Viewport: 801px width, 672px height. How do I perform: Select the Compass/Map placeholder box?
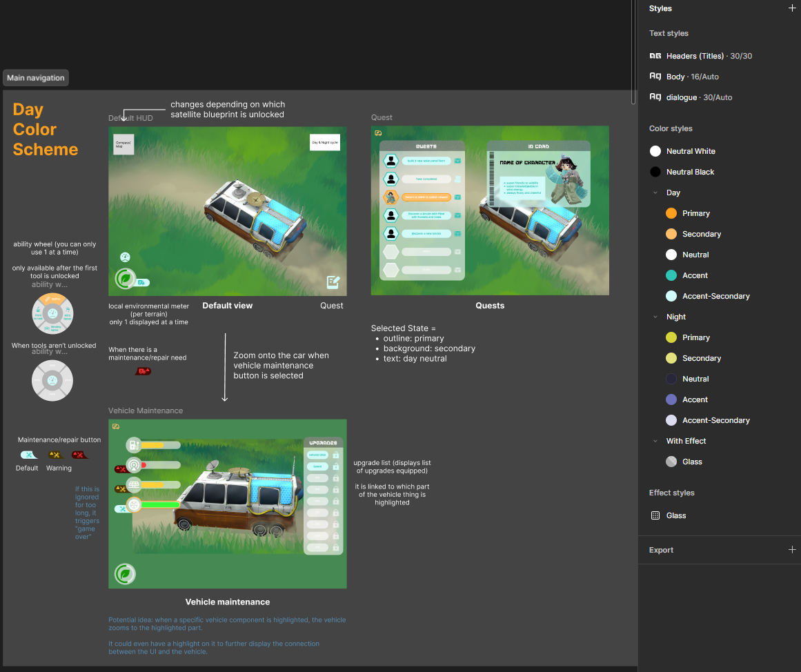(x=123, y=144)
